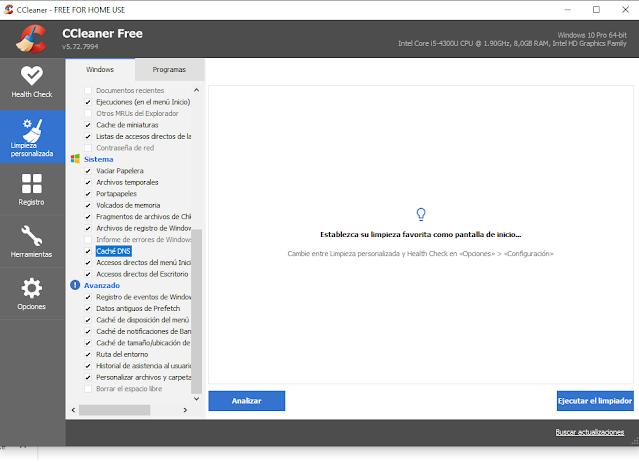Click the horizontal scroll right arrow
The image size is (639, 462).
point(185,410)
